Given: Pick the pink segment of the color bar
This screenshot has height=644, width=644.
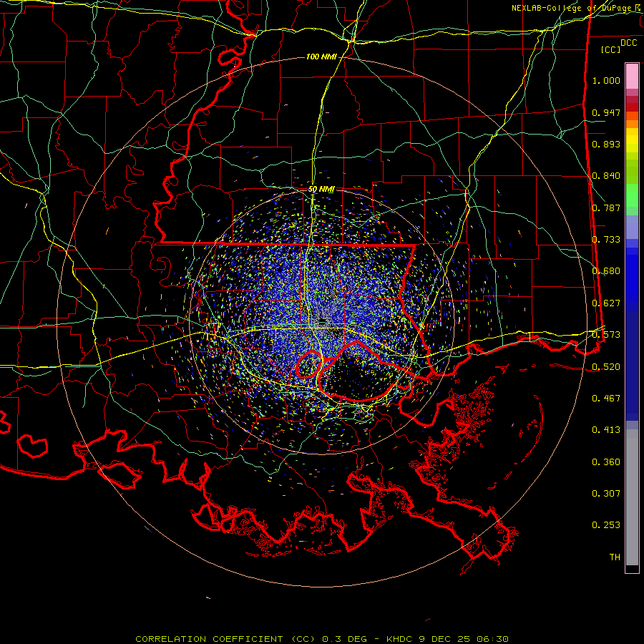Looking at the screenshot, I should (632, 76).
